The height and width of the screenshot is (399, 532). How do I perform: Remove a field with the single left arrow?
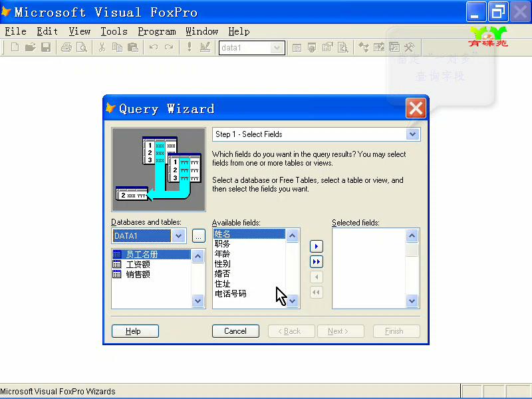point(317,277)
